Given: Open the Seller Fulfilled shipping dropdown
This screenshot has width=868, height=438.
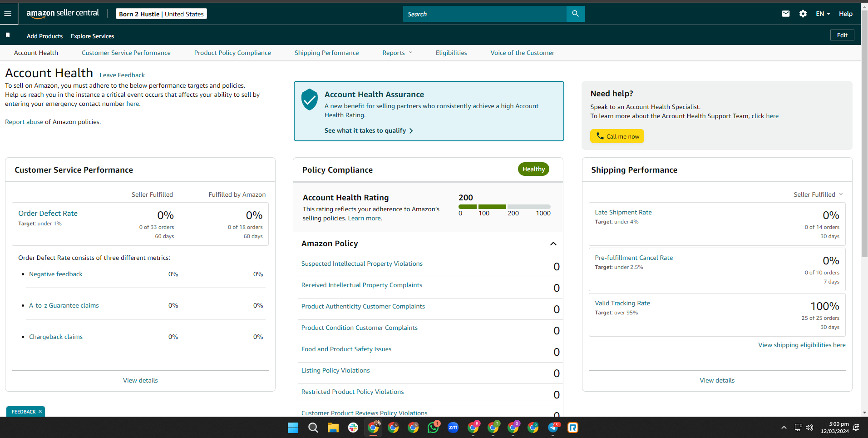Looking at the screenshot, I should coord(818,194).
